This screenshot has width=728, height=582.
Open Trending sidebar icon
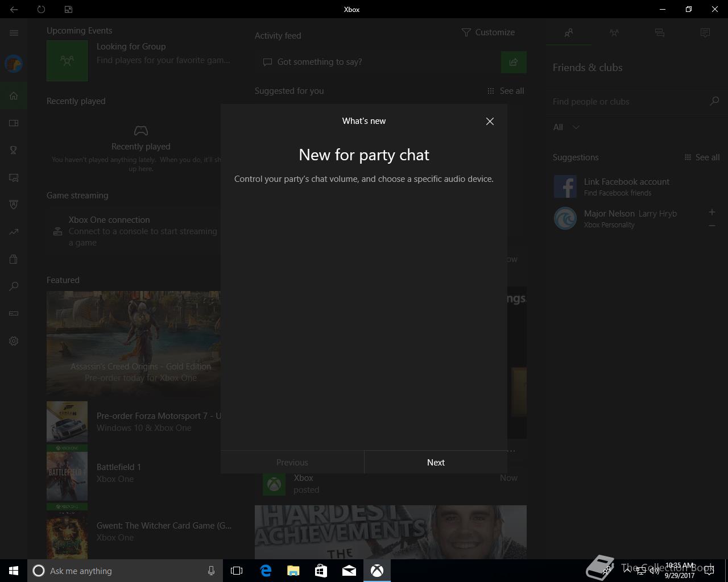[x=14, y=232]
